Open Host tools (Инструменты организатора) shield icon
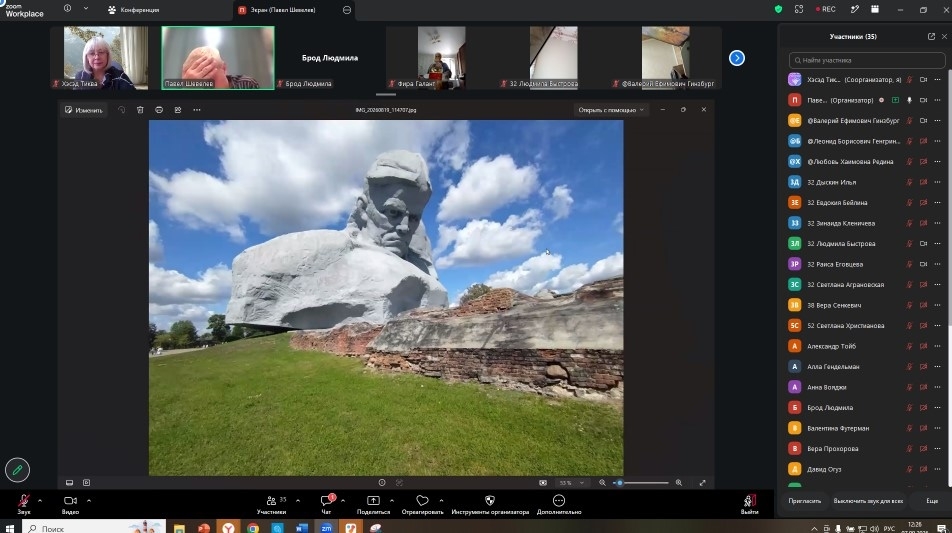 pyautogui.click(x=490, y=501)
